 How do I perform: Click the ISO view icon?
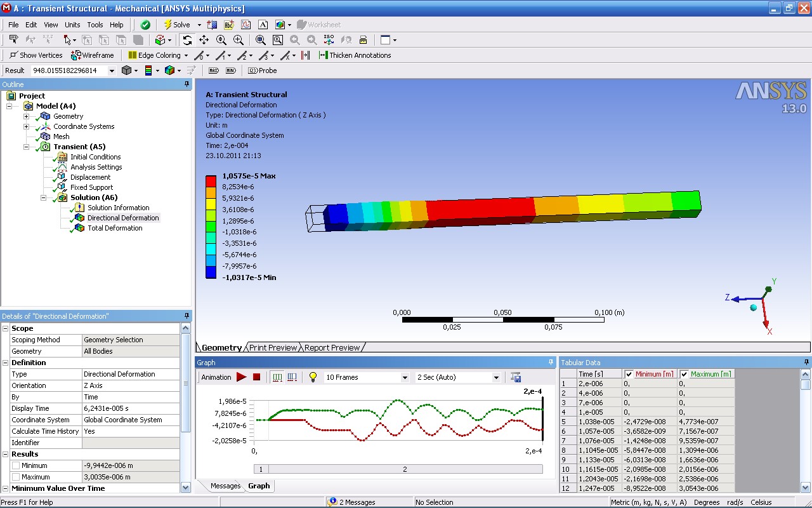(329, 40)
